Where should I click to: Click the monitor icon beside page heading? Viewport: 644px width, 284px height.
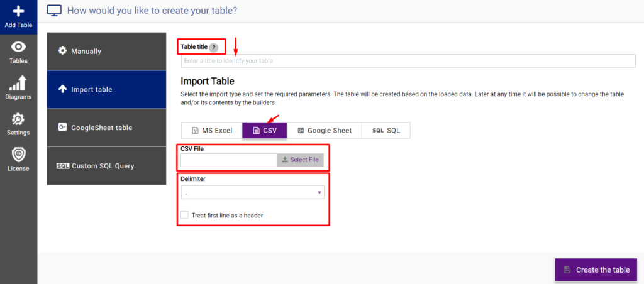[54, 10]
